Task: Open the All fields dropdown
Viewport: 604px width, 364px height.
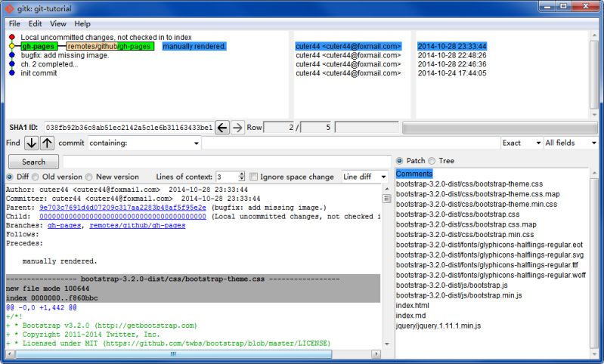Action: coord(571,143)
